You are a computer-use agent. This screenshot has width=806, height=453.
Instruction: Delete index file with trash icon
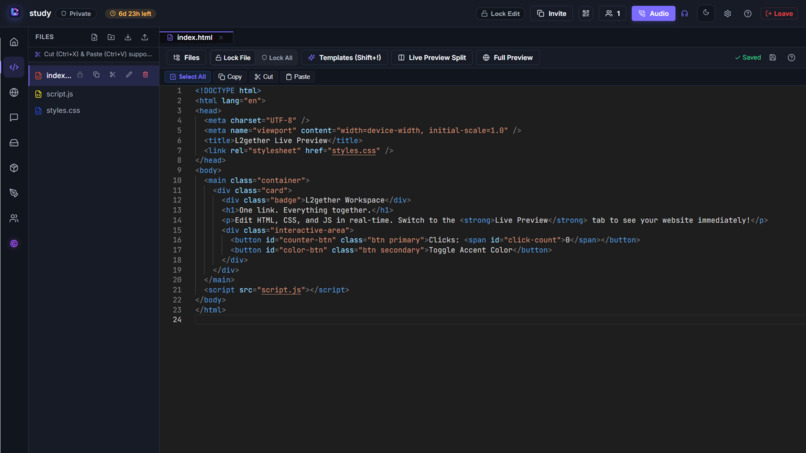[145, 75]
